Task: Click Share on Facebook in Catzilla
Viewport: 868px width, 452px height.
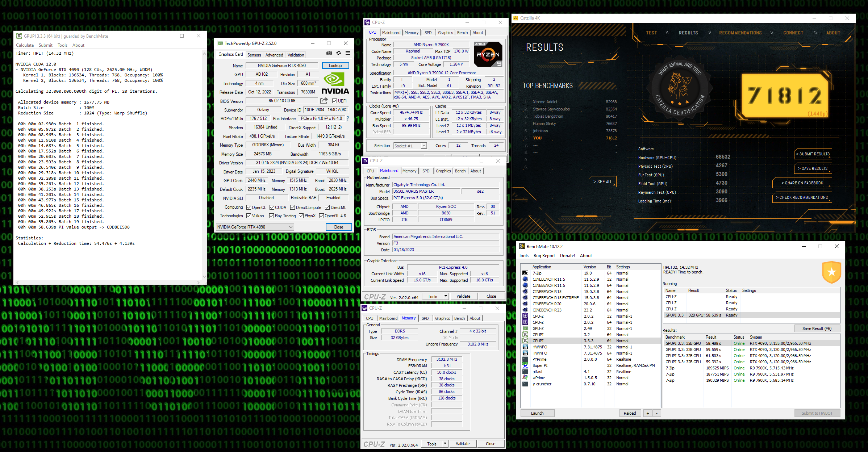Action: (802, 183)
